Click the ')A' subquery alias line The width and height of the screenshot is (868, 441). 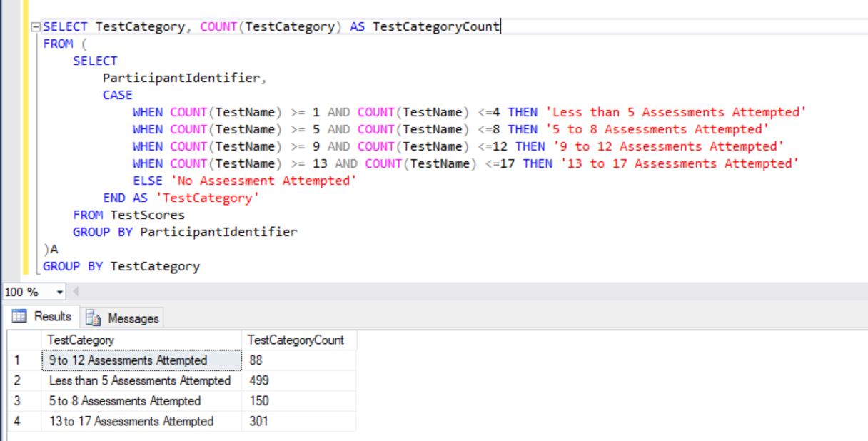[51, 250]
